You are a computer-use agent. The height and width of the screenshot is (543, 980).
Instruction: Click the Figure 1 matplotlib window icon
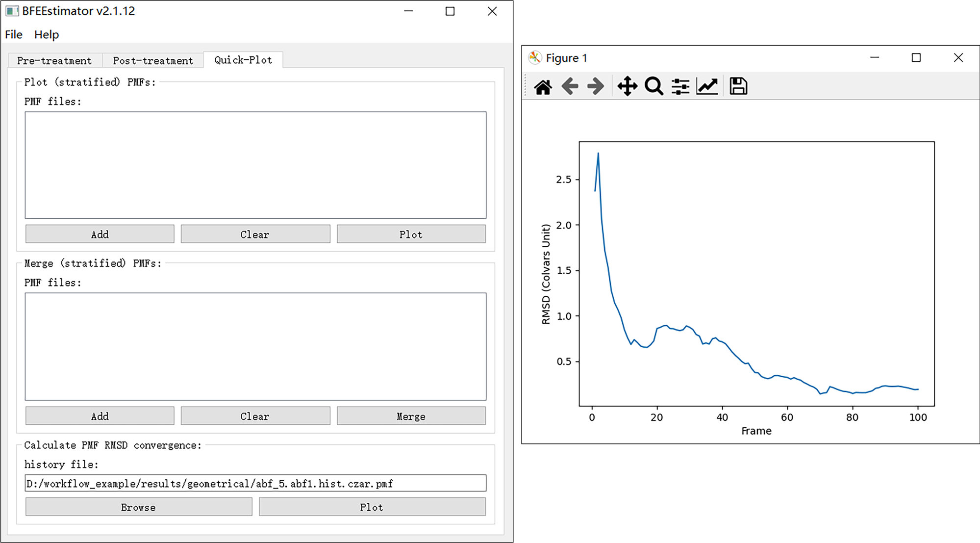click(x=535, y=57)
